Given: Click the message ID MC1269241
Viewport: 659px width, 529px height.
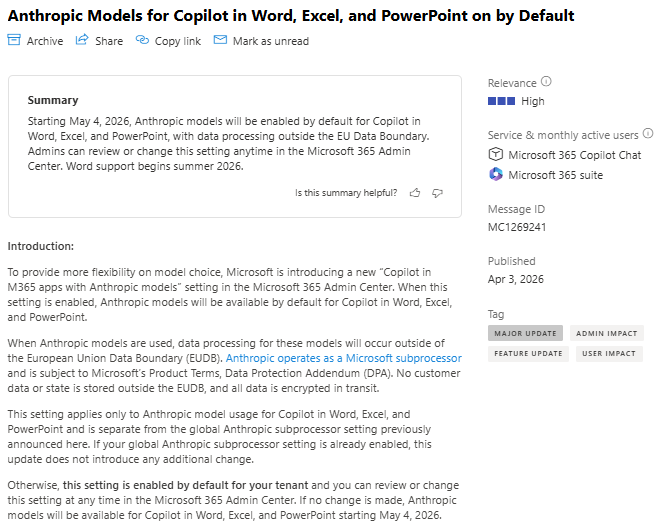Looking at the screenshot, I should point(517,227).
